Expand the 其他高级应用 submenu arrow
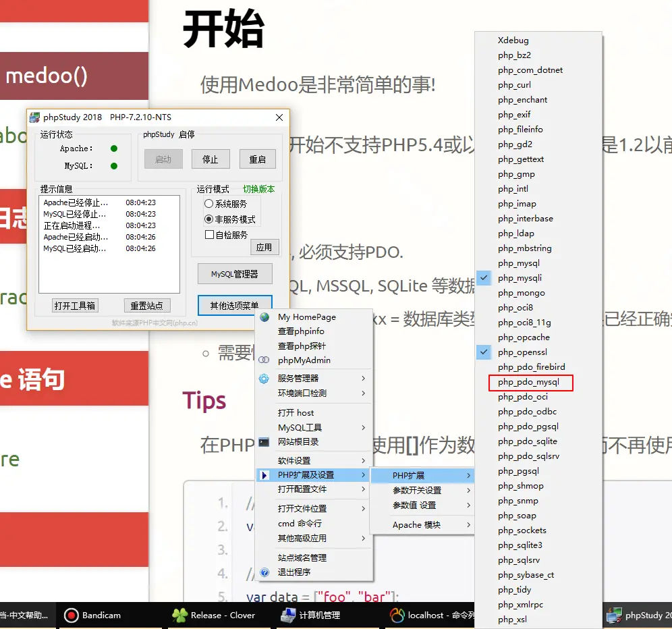 [x=364, y=538]
